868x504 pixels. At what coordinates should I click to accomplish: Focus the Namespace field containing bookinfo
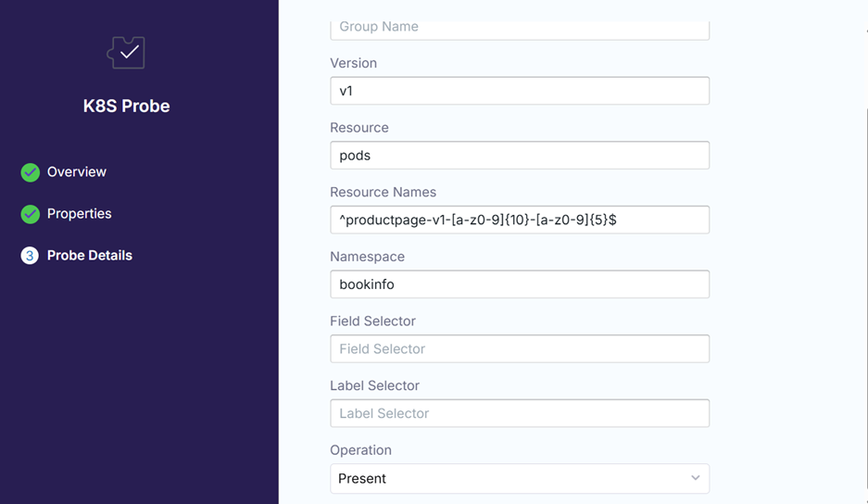click(519, 284)
